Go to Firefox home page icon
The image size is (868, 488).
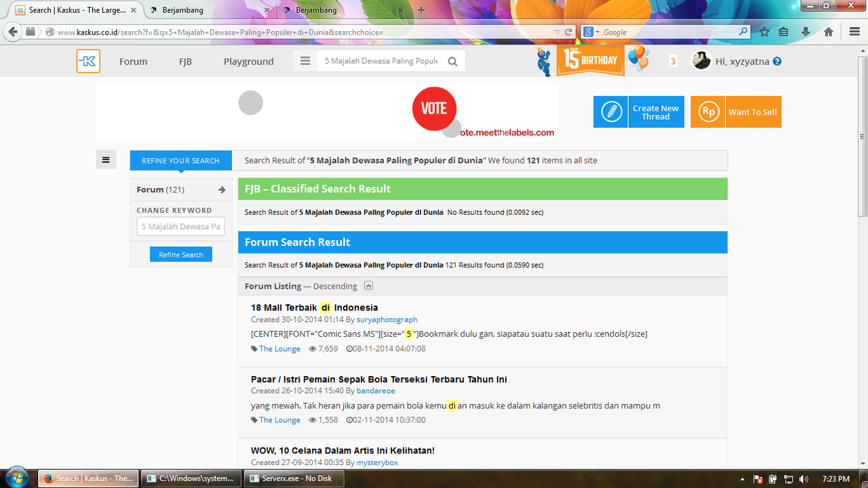point(828,32)
